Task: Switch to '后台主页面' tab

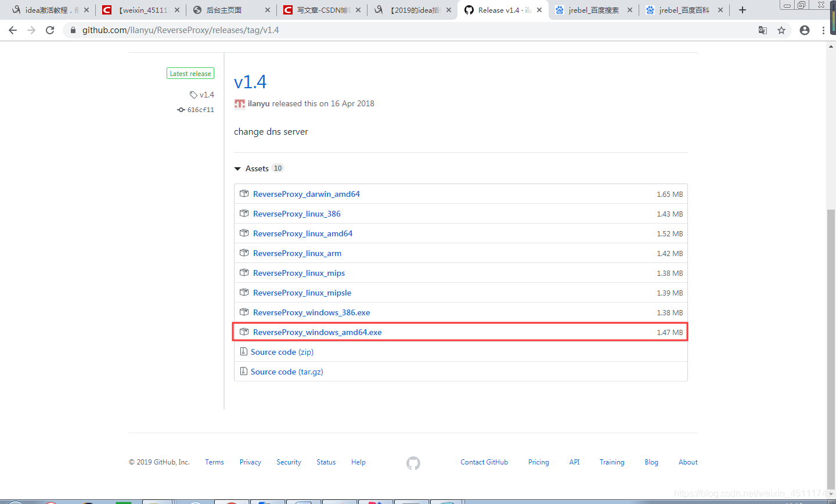Action: (230, 10)
